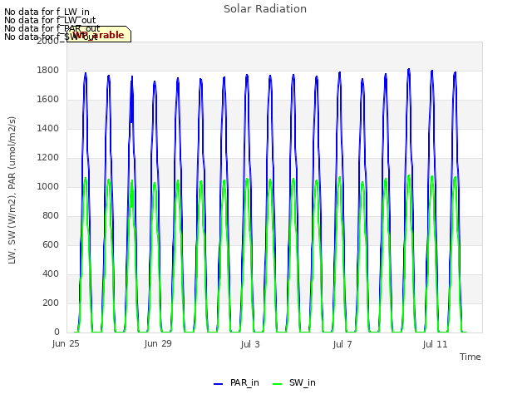The image size is (532, 399).
Task: Click the y-axis title LW, SW, PAR
Action: coord(12,190)
